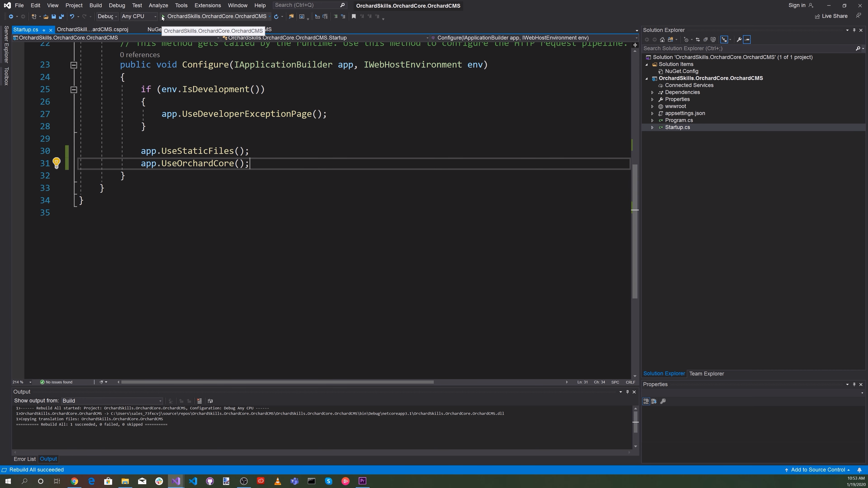The image size is (868, 488).
Task: Click the Uncomment Selected Lines icon
Action: (343, 16)
